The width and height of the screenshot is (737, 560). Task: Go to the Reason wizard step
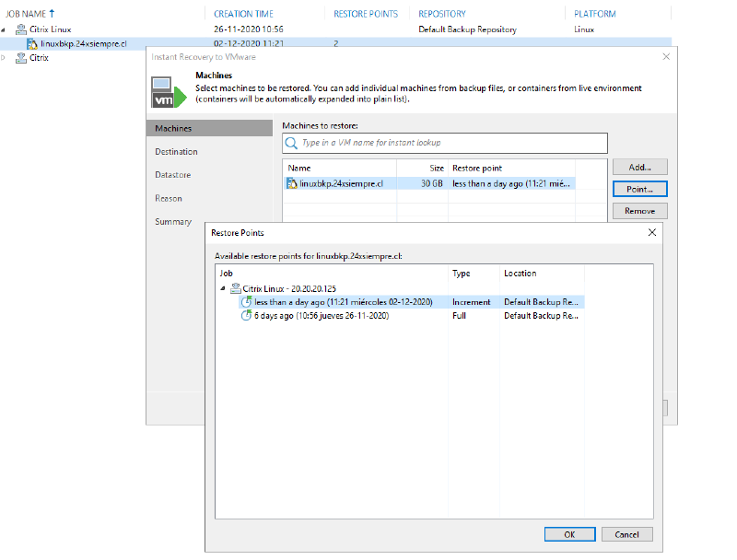(x=169, y=198)
